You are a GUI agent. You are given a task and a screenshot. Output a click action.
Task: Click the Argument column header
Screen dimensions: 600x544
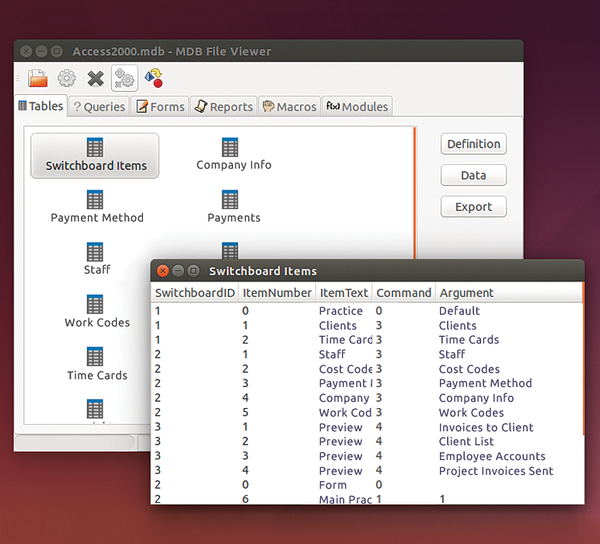click(509, 293)
